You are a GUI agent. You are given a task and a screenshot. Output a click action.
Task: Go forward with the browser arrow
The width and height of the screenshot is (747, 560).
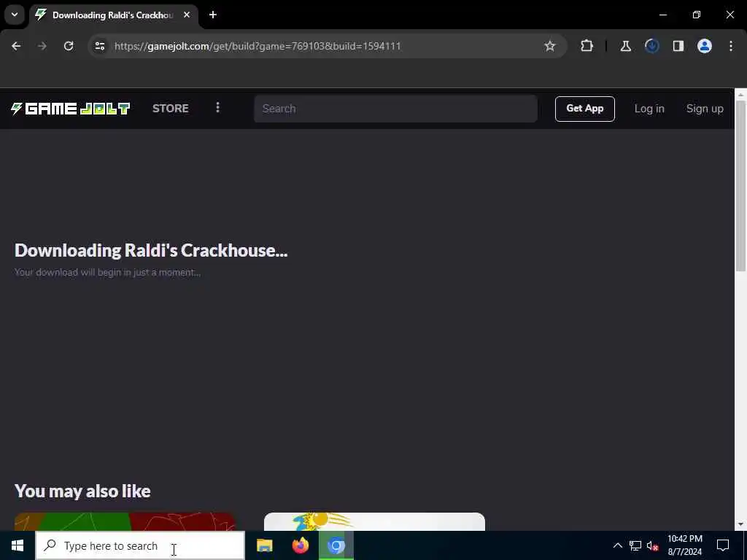point(42,46)
